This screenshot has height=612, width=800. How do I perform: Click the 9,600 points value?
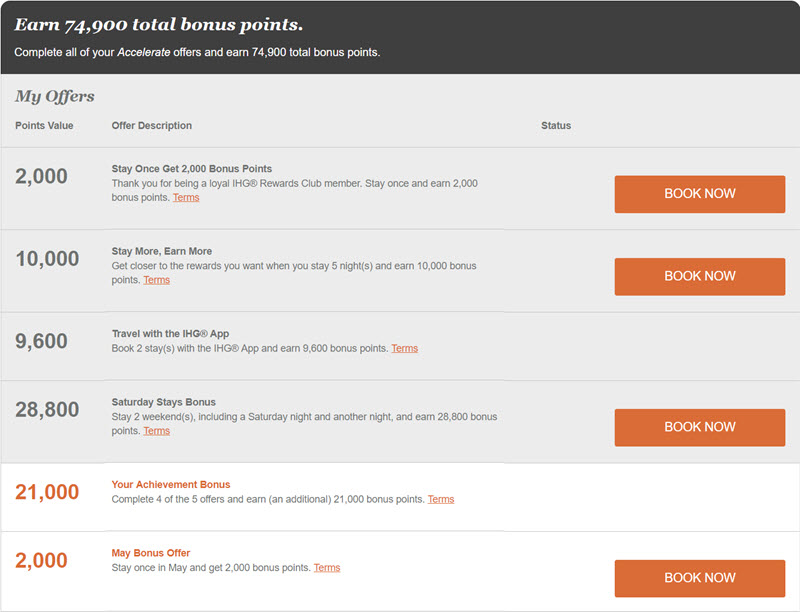tap(41, 342)
